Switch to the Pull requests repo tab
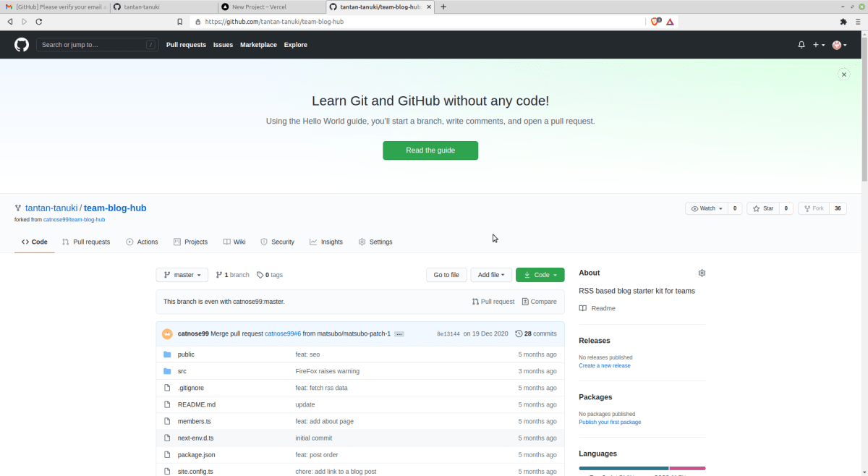The height and width of the screenshot is (476, 868). pyautogui.click(x=86, y=242)
